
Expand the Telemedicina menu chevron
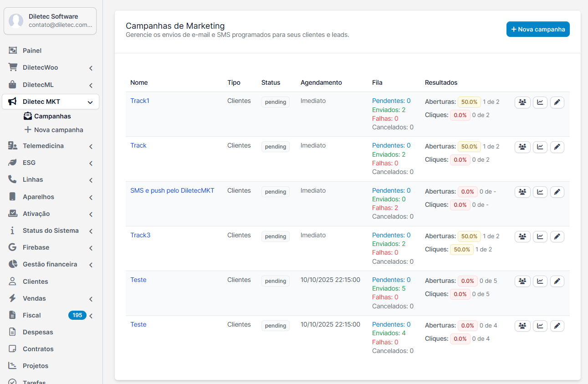pos(91,146)
